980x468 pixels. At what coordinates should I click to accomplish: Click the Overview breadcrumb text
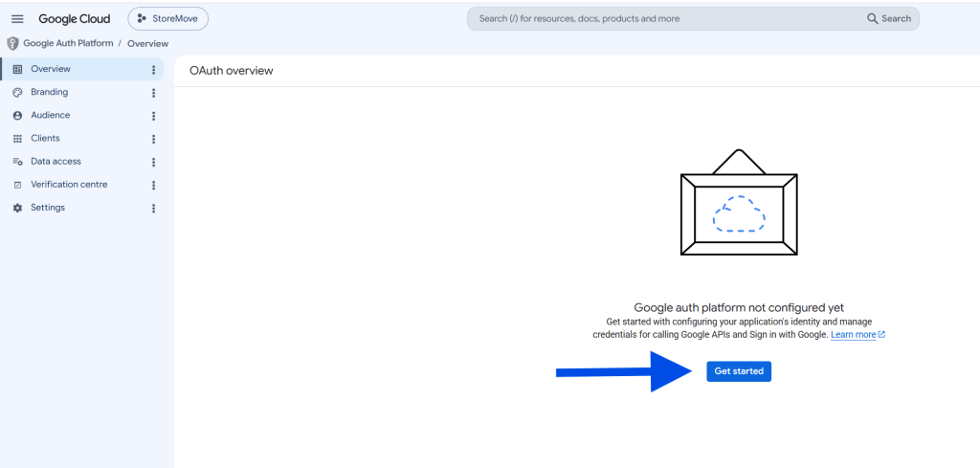coord(148,44)
